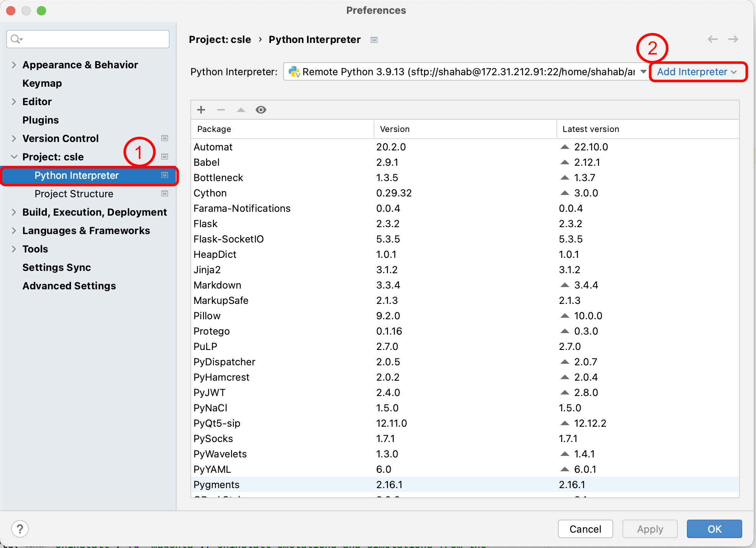Expand the Build, Execution, Deployment section

tap(14, 212)
